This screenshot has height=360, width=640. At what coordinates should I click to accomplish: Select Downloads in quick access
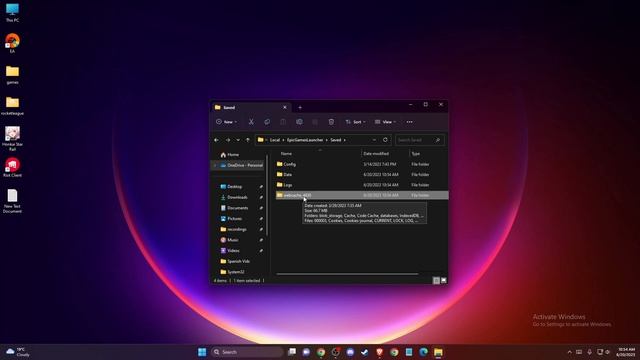click(x=237, y=197)
